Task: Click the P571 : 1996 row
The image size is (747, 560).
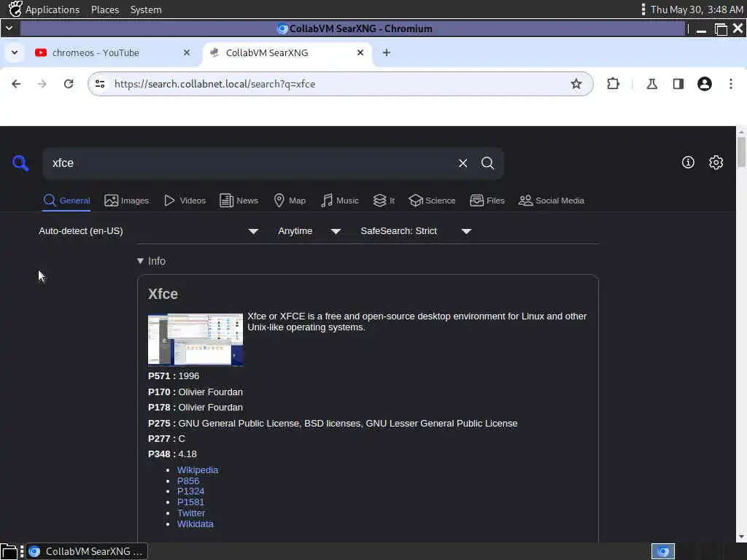Action: (x=174, y=376)
